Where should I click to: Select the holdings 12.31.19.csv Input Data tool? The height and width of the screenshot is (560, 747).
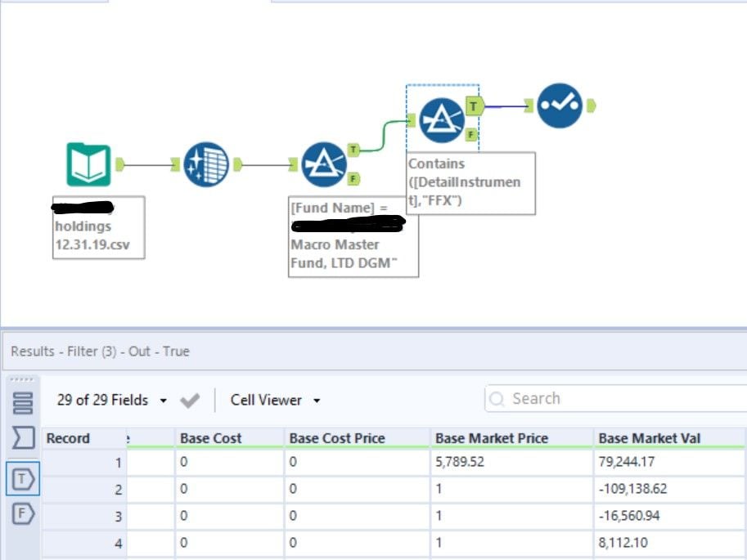(x=89, y=163)
